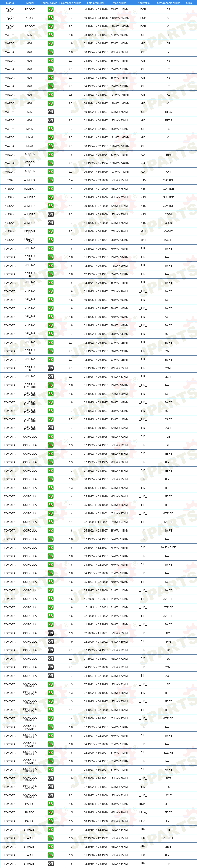Screen dimensions: 197x868
Task: Click petrol icon in Mazda Xedos 6 1.6 row
Action: click(x=50, y=155)
